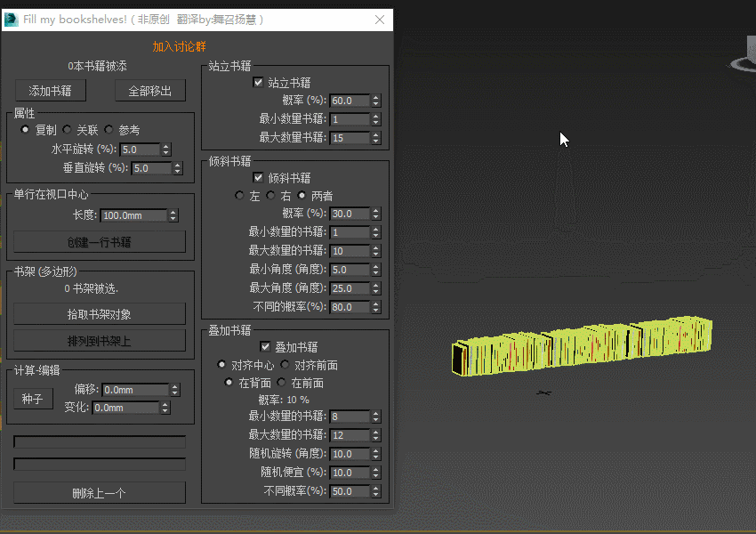Select the 两者 radio option

pyautogui.click(x=299, y=195)
